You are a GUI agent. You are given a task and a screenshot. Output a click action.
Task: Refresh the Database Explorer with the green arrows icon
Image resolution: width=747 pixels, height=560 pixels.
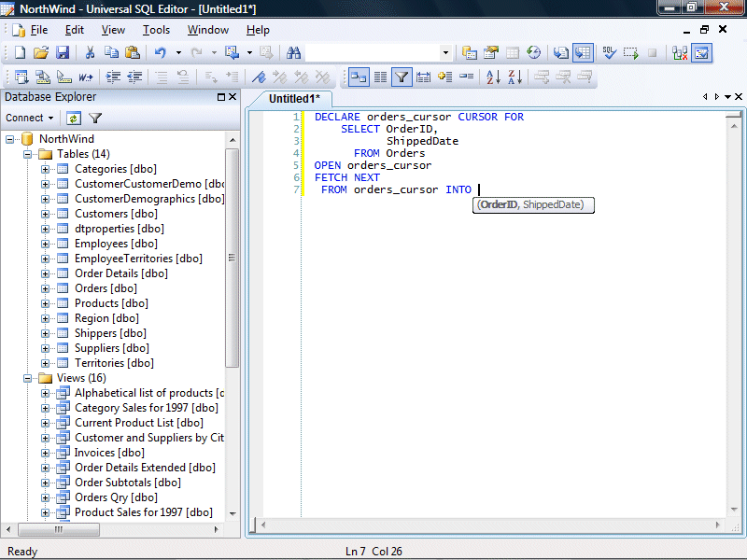click(74, 118)
